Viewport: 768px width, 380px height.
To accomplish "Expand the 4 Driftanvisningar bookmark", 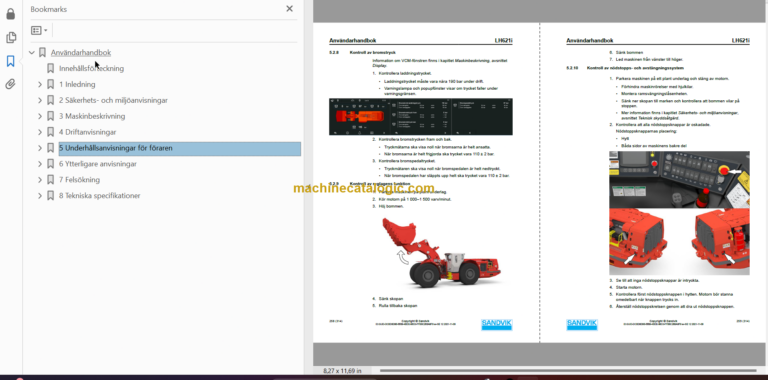I will point(40,132).
